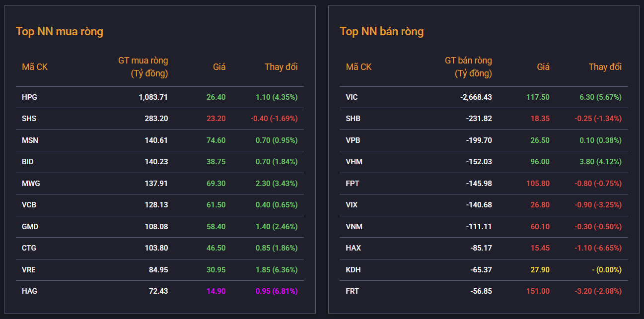Select the SHS stock code

(29, 119)
